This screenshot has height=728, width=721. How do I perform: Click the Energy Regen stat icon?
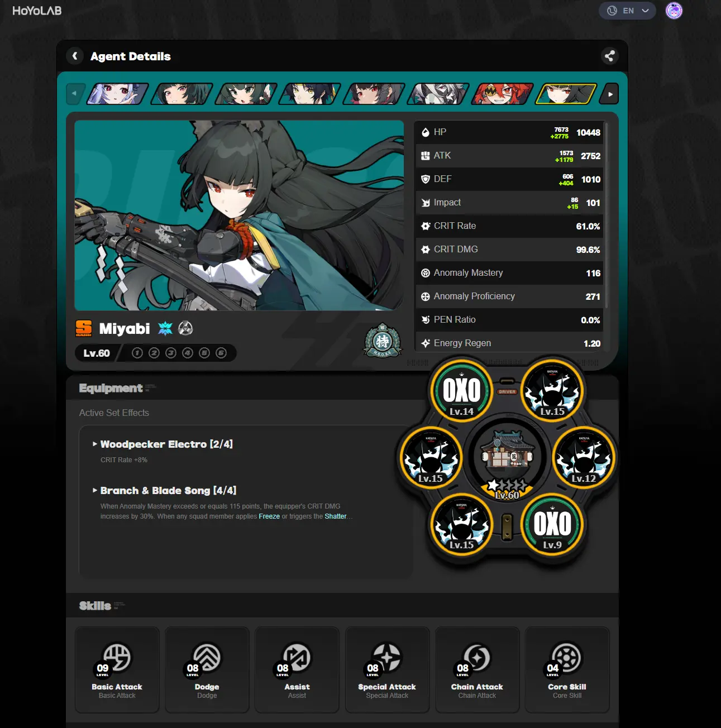click(426, 343)
